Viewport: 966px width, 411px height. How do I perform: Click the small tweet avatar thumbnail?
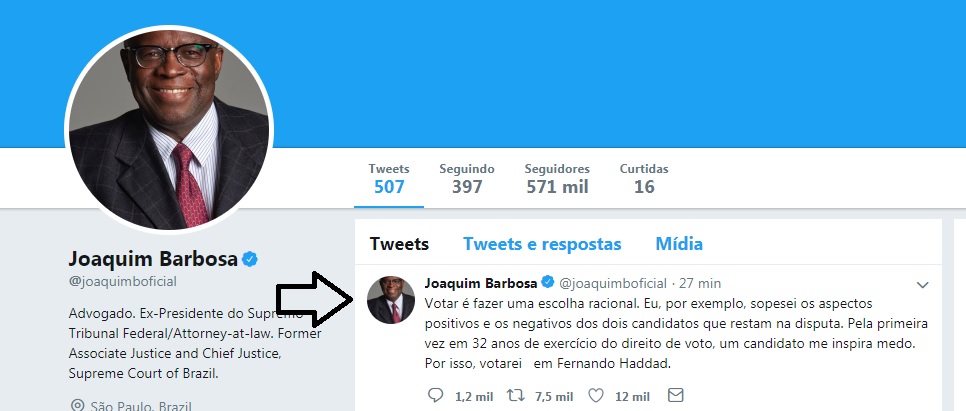(x=391, y=299)
